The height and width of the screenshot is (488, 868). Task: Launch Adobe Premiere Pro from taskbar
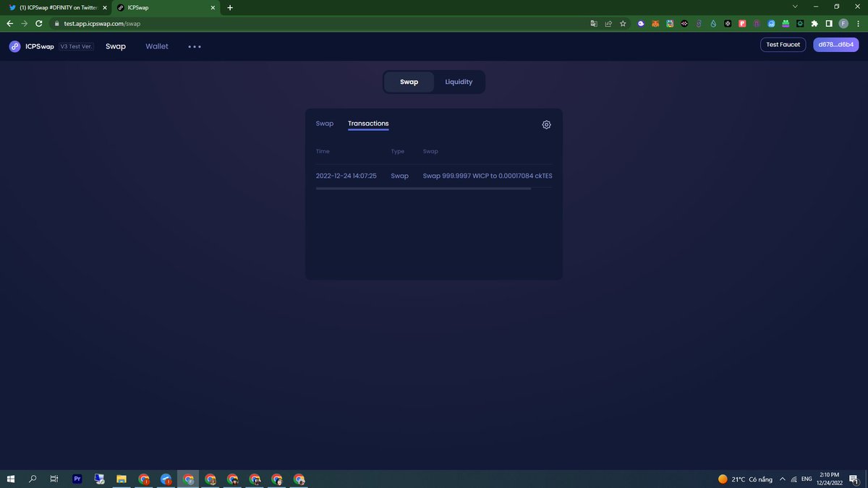tap(77, 479)
